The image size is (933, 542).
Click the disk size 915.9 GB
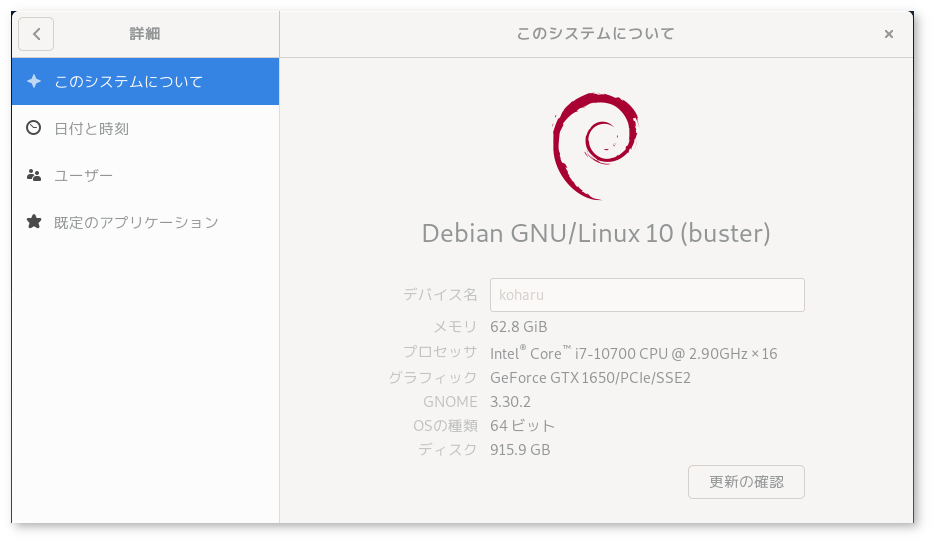coord(520,450)
